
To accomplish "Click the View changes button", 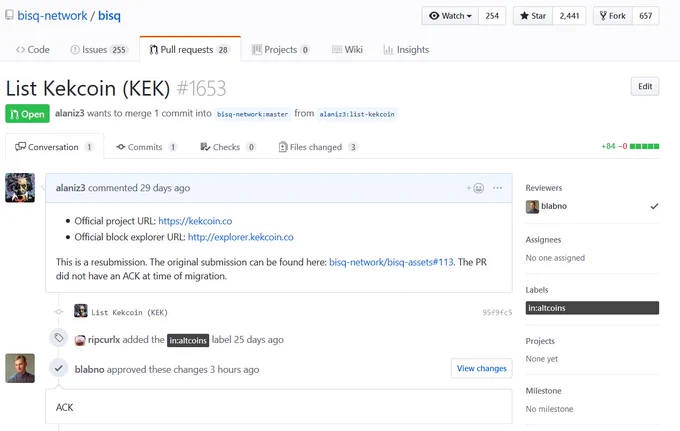I will click(481, 368).
